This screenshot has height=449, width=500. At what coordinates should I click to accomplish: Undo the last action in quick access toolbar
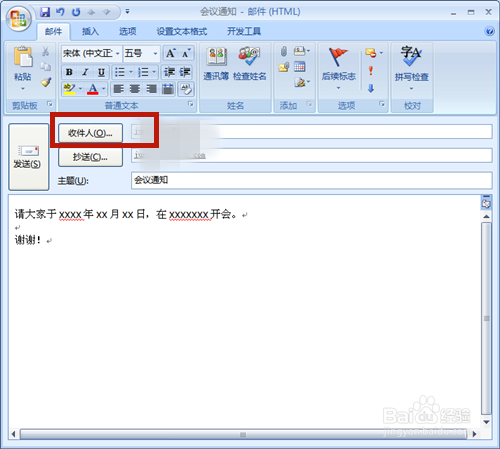coord(60,12)
